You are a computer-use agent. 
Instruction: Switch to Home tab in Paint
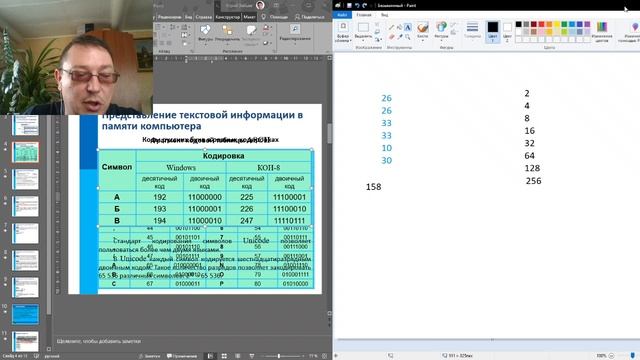pos(364,15)
